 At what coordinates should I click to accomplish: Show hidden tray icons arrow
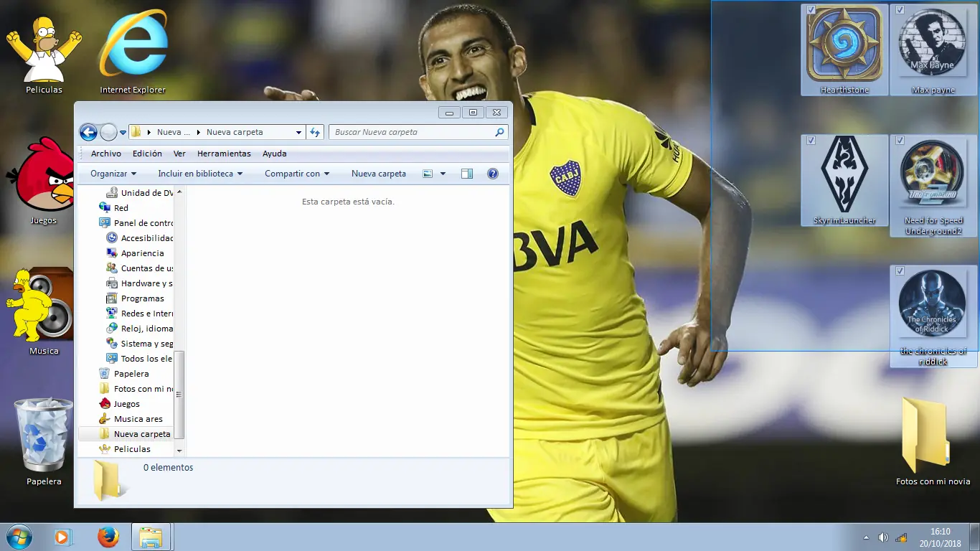pyautogui.click(x=866, y=537)
